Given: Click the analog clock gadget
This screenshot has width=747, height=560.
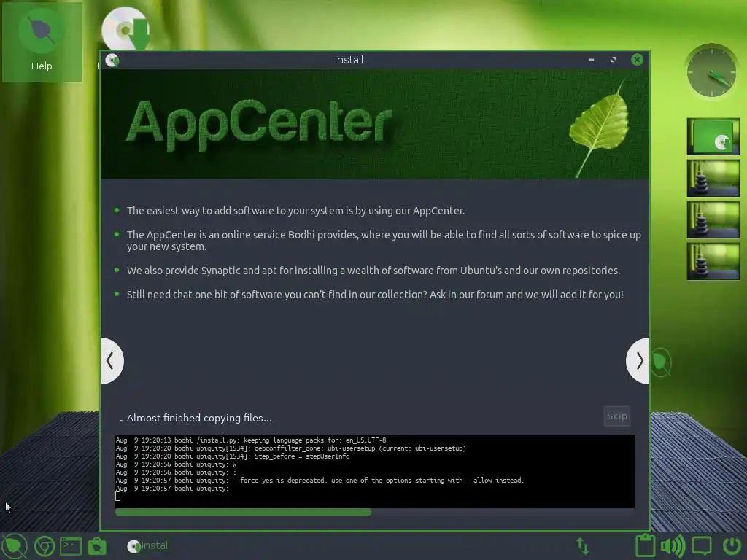Looking at the screenshot, I should [x=712, y=71].
